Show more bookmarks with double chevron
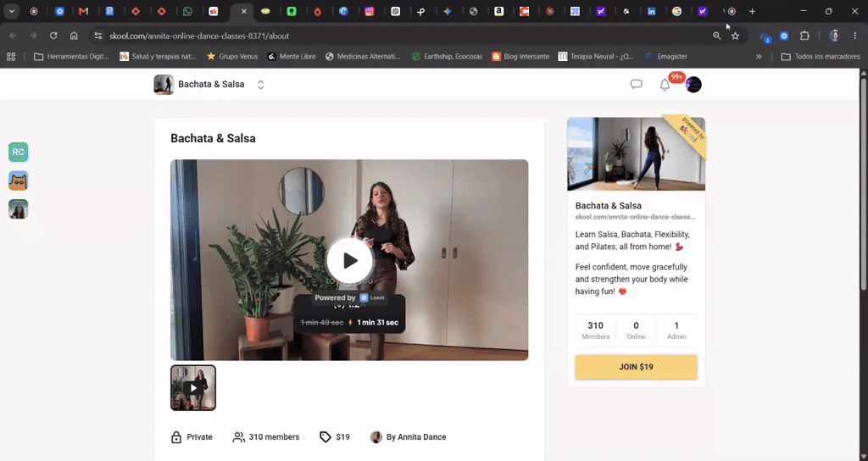This screenshot has height=461, width=868. [759, 57]
